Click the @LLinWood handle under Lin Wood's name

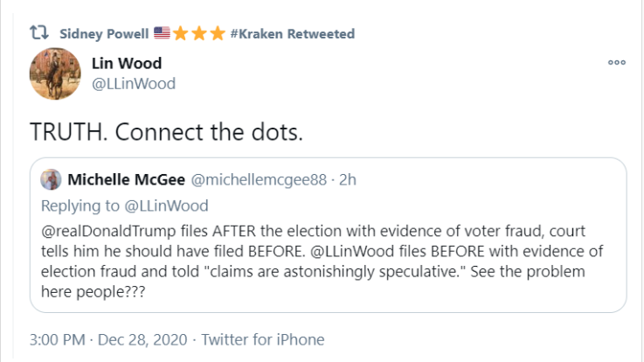coord(134,84)
